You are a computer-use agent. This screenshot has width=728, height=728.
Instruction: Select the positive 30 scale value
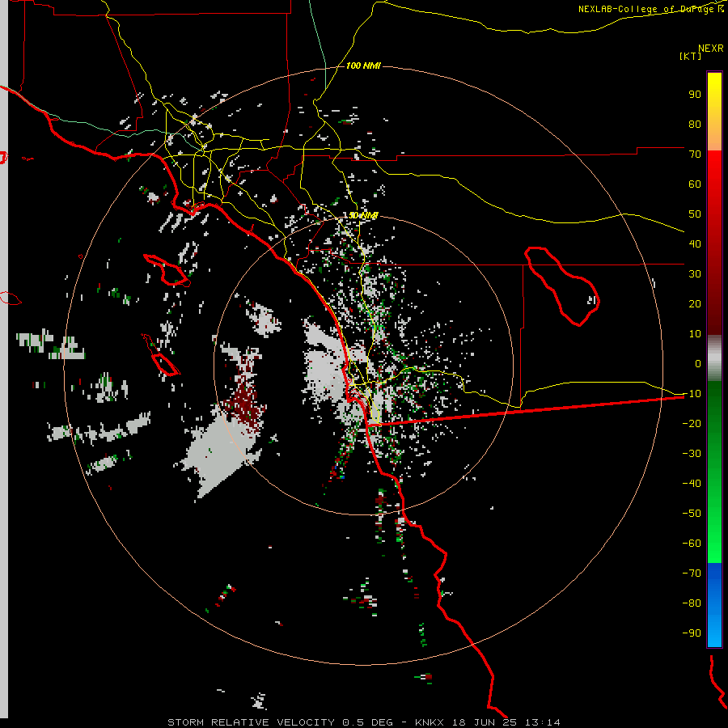[695, 274]
